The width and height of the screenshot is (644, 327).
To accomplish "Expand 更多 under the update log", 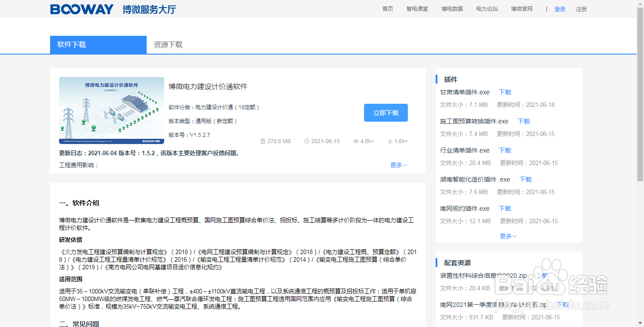I will (x=398, y=165).
